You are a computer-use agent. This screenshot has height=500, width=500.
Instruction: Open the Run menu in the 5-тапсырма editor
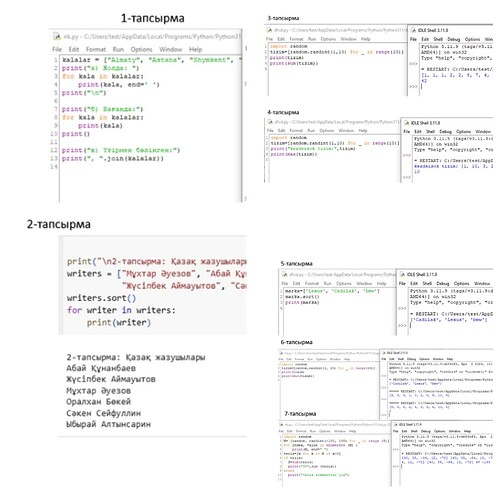click(x=328, y=283)
